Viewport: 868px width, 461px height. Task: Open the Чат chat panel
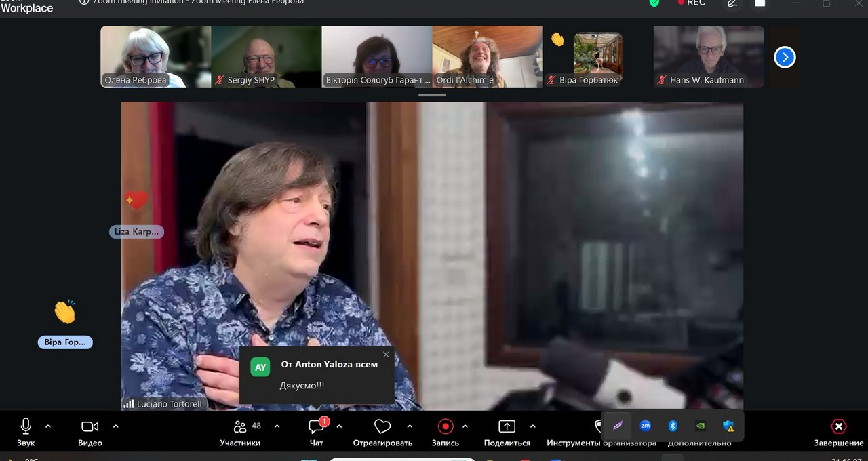coord(317,433)
